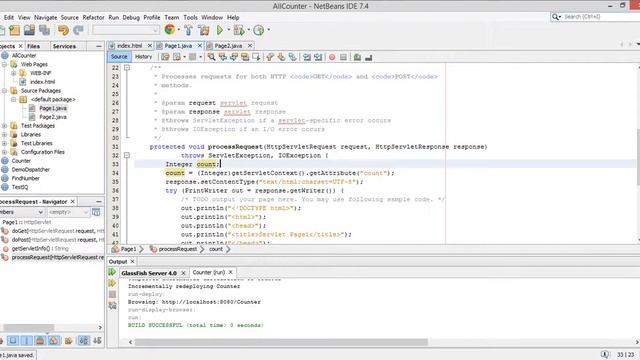Click the editor Last Edit icon
This screenshot has height=360, width=640.
coord(165,57)
